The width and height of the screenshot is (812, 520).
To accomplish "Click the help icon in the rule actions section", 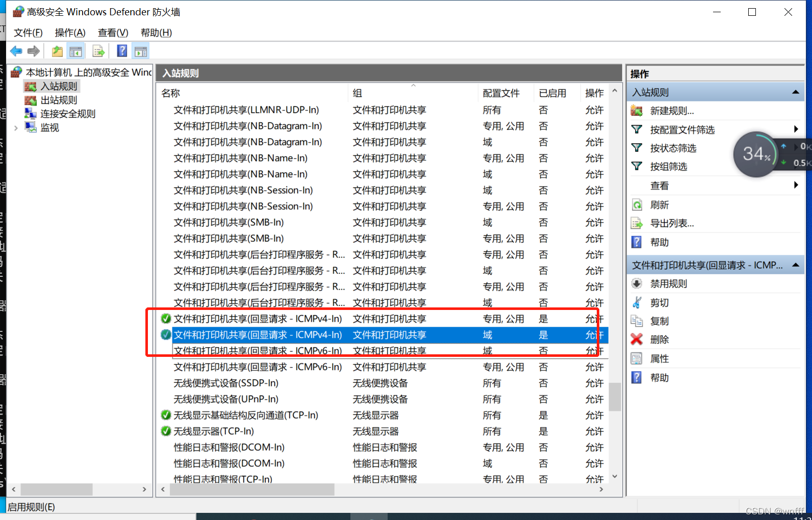I will [637, 377].
